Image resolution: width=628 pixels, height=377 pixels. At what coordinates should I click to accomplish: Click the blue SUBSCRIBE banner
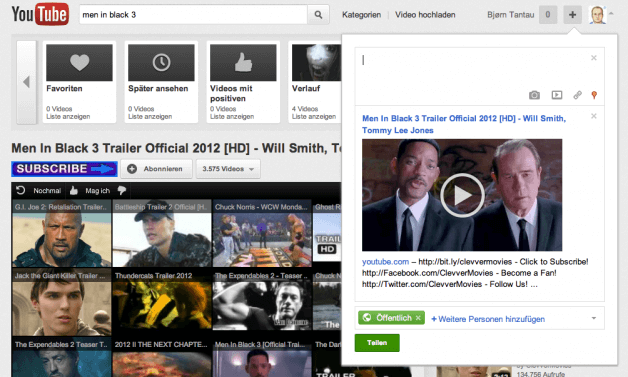[x=64, y=169]
